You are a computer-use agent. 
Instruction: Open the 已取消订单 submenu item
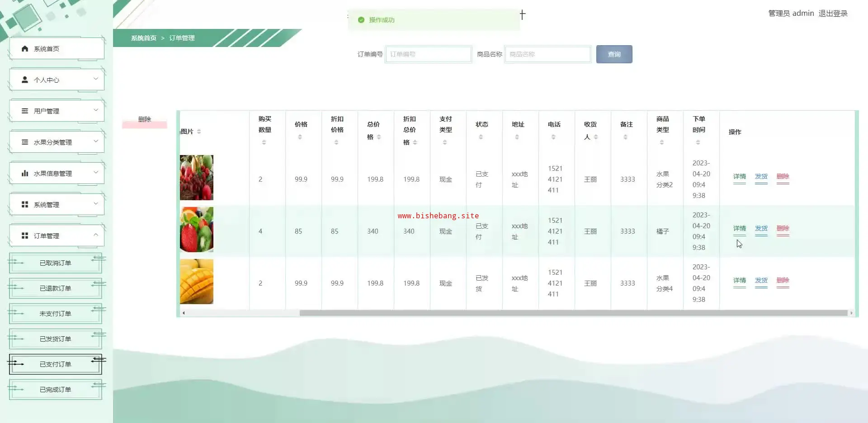[55, 263]
